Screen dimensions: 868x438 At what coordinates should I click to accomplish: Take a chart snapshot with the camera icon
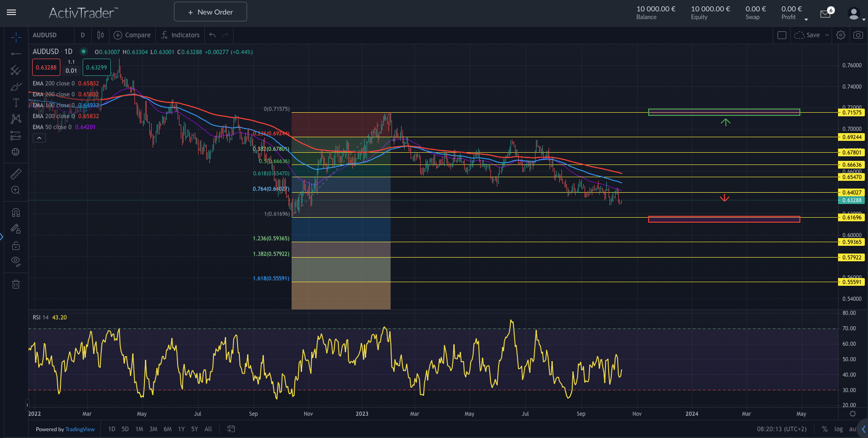pos(858,35)
